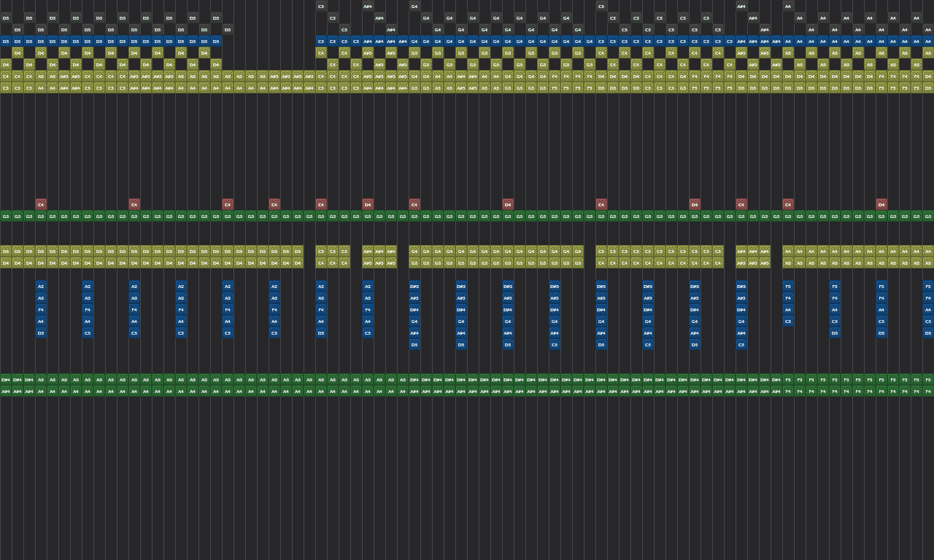
Task: Select first A4 in the solid blue row
Action: (788, 41)
